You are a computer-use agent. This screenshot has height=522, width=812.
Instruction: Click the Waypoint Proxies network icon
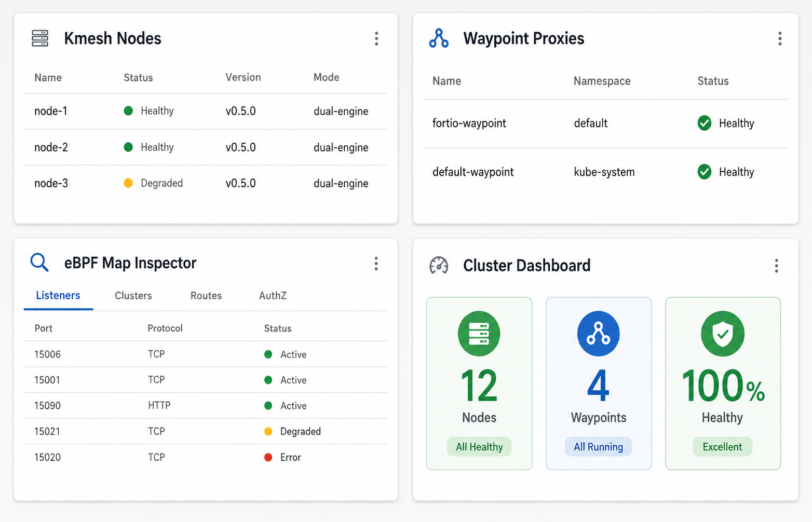[439, 38]
